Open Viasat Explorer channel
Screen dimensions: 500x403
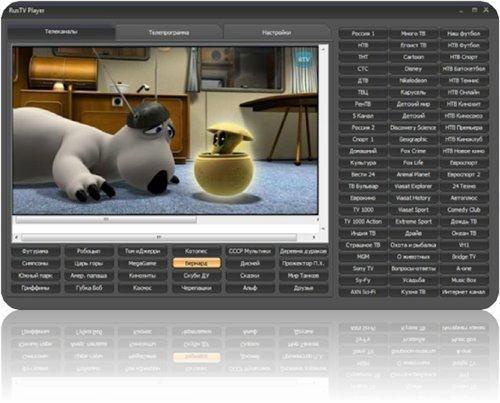pyautogui.click(x=413, y=186)
